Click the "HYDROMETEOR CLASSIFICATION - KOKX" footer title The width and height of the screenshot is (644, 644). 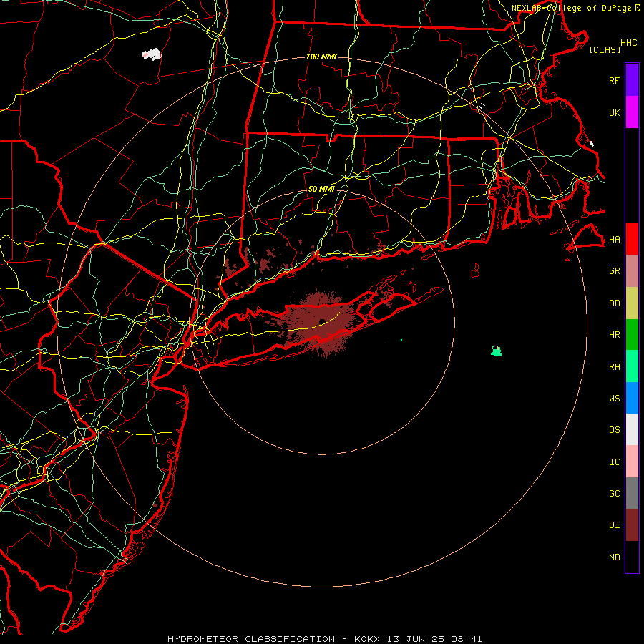coord(273,639)
